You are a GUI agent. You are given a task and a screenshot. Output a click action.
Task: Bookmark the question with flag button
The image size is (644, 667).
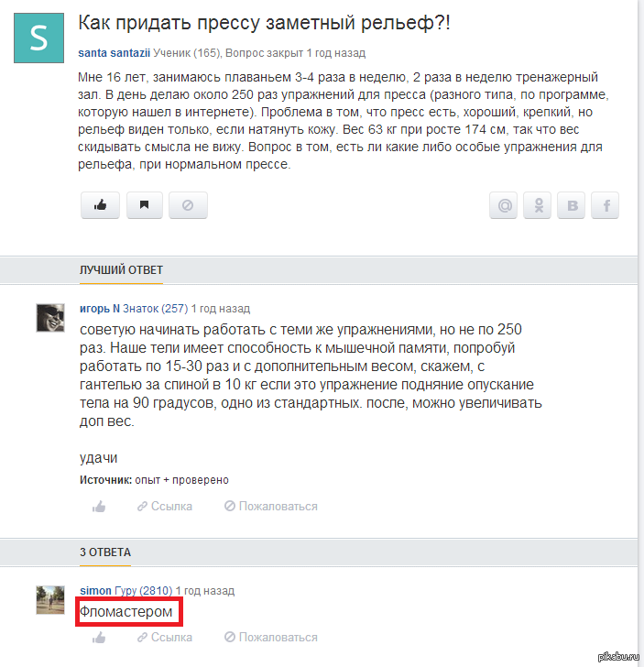pyautogui.click(x=144, y=205)
